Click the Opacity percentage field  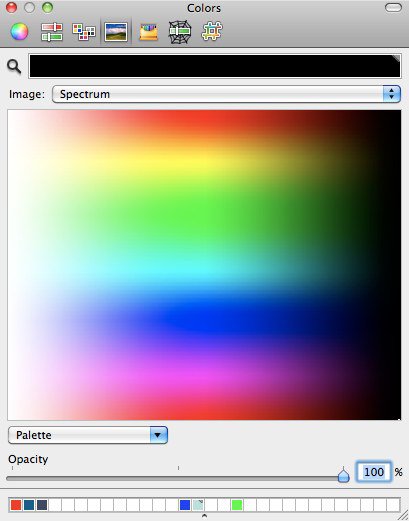[373, 472]
